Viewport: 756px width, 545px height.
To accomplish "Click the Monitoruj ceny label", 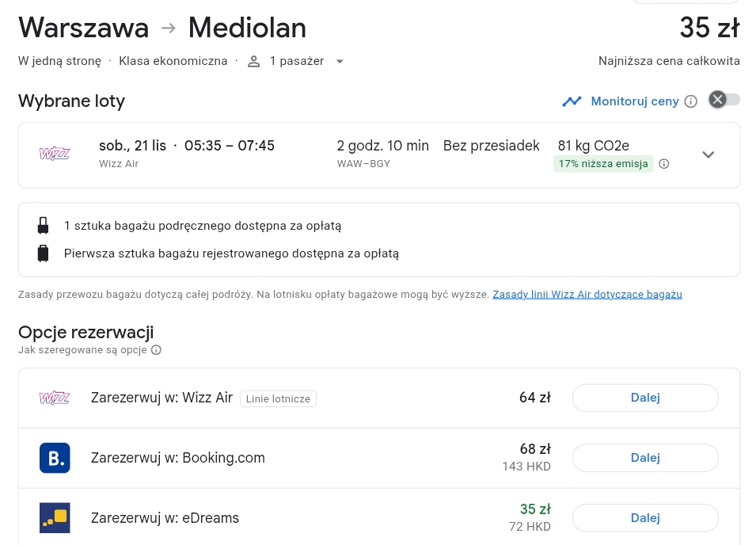I will pos(635,101).
